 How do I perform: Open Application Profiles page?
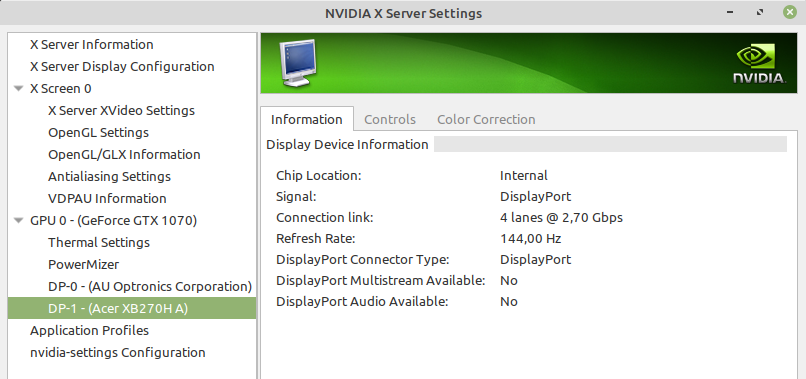pyautogui.click(x=89, y=331)
